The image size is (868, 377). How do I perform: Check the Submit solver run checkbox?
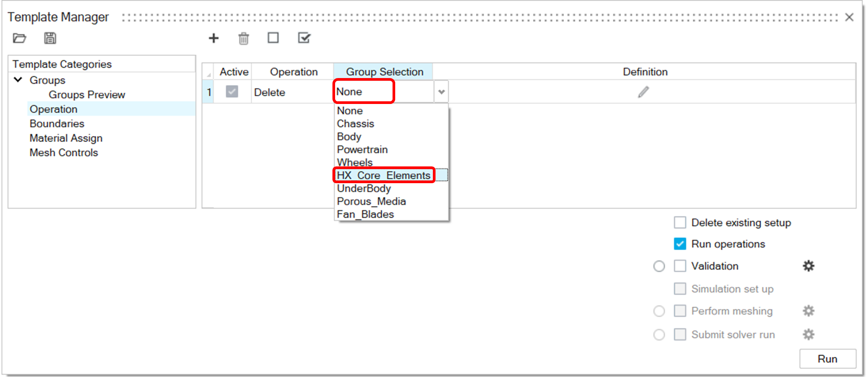[680, 334]
